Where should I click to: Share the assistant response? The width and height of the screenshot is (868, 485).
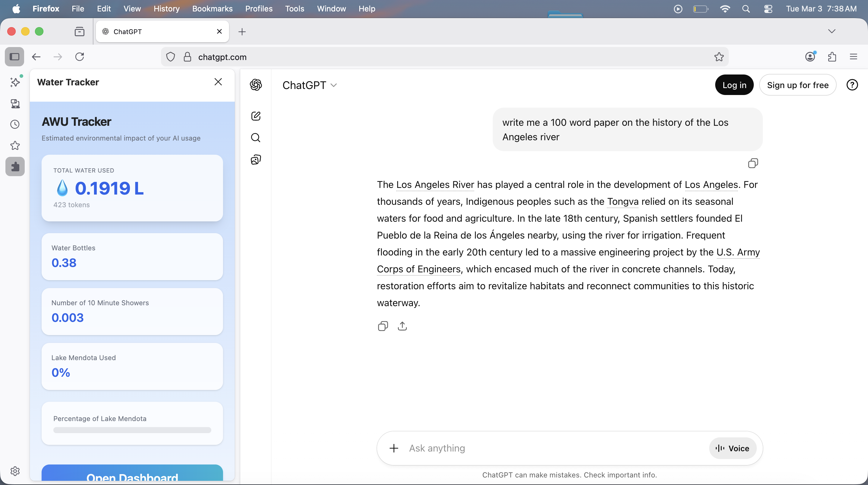402,326
